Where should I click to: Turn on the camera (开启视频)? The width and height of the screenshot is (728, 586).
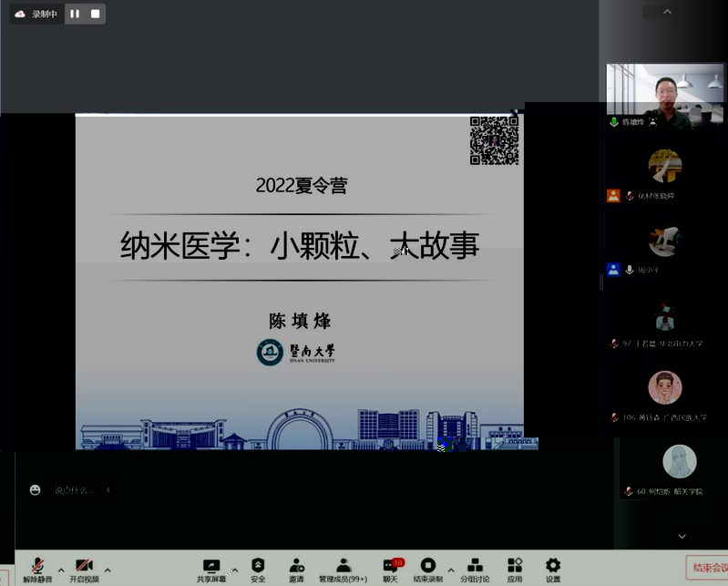(x=84, y=569)
